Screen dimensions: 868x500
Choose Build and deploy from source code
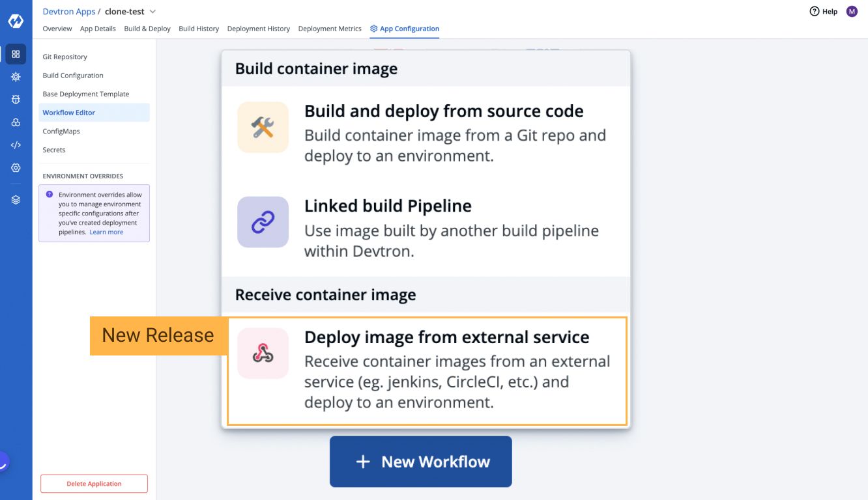pyautogui.click(x=426, y=133)
